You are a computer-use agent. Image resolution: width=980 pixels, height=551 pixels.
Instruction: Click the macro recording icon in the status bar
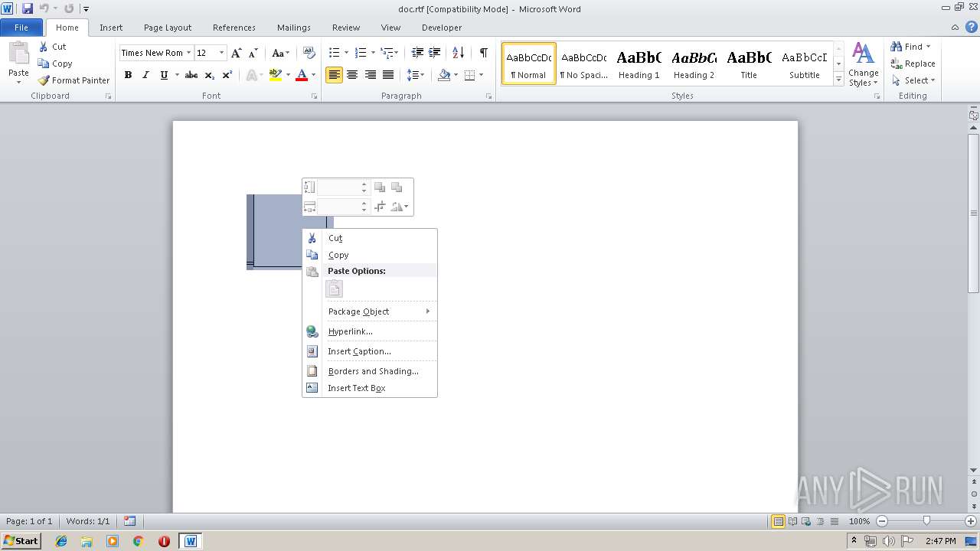pyautogui.click(x=130, y=521)
